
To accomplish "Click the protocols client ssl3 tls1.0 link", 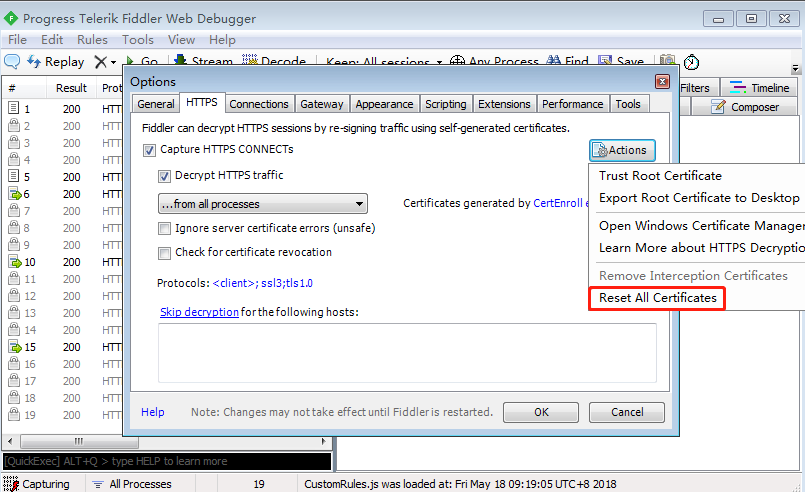I will [263, 283].
